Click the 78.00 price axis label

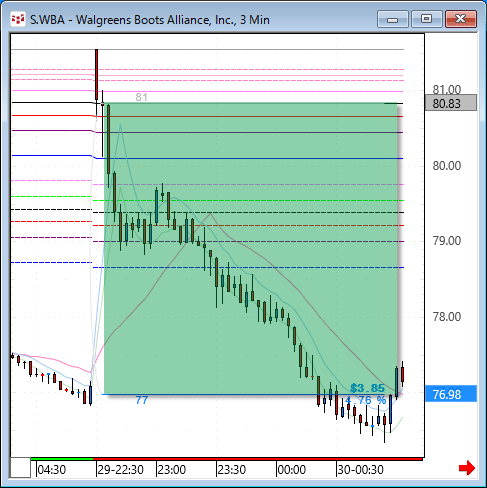coord(447,316)
